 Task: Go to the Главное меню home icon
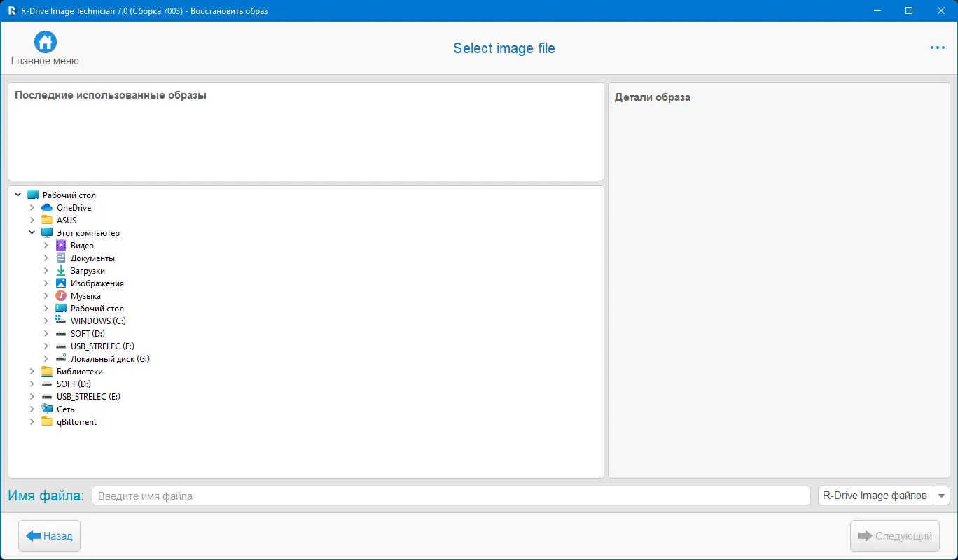[x=45, y=42]
